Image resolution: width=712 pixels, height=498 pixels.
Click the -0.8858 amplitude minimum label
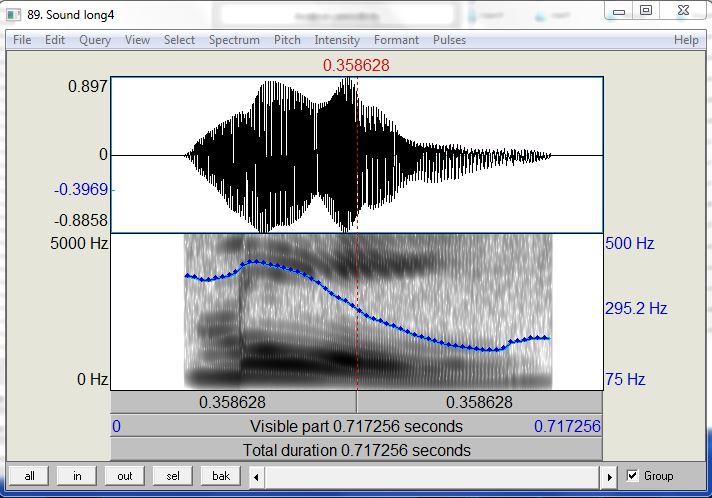pos(81,221)
